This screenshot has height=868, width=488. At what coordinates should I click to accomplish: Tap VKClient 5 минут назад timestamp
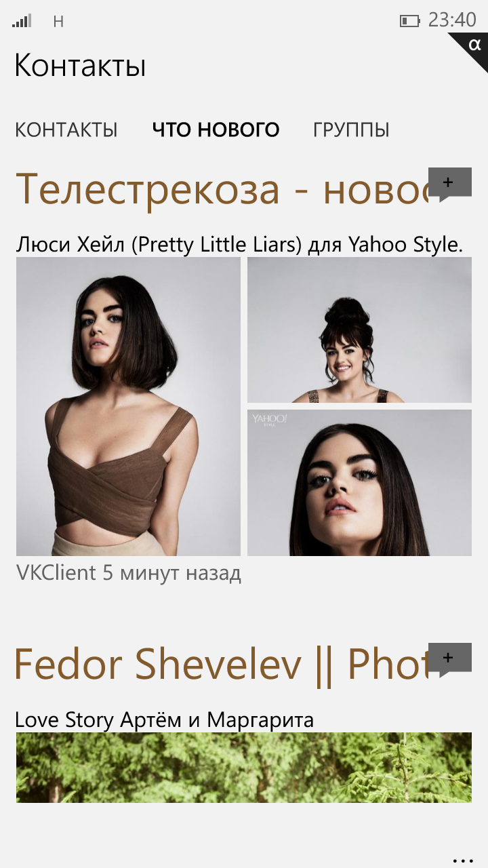coord(129,573)
